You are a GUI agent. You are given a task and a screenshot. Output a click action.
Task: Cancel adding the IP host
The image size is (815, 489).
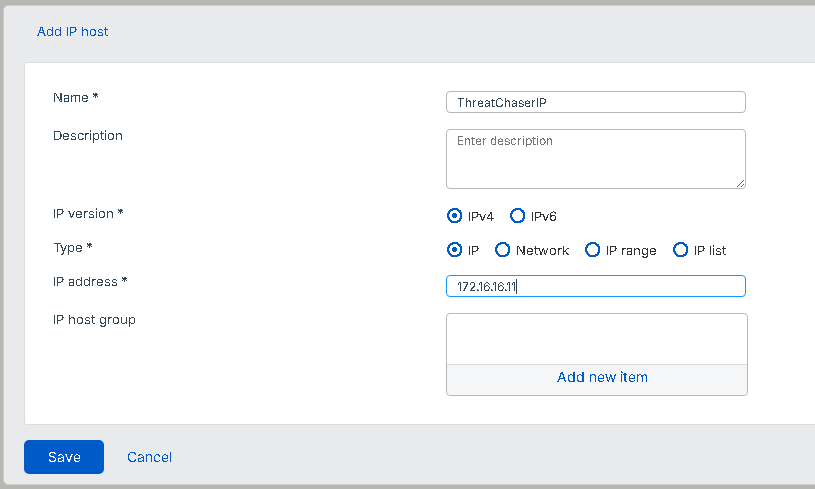coord(149,457)
